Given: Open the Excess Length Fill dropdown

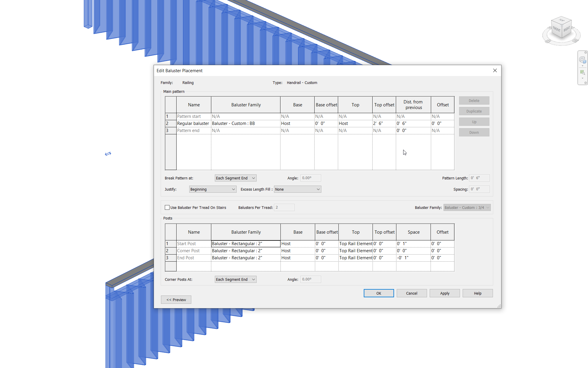Looking at the screenshot, I should pos(297,189).
